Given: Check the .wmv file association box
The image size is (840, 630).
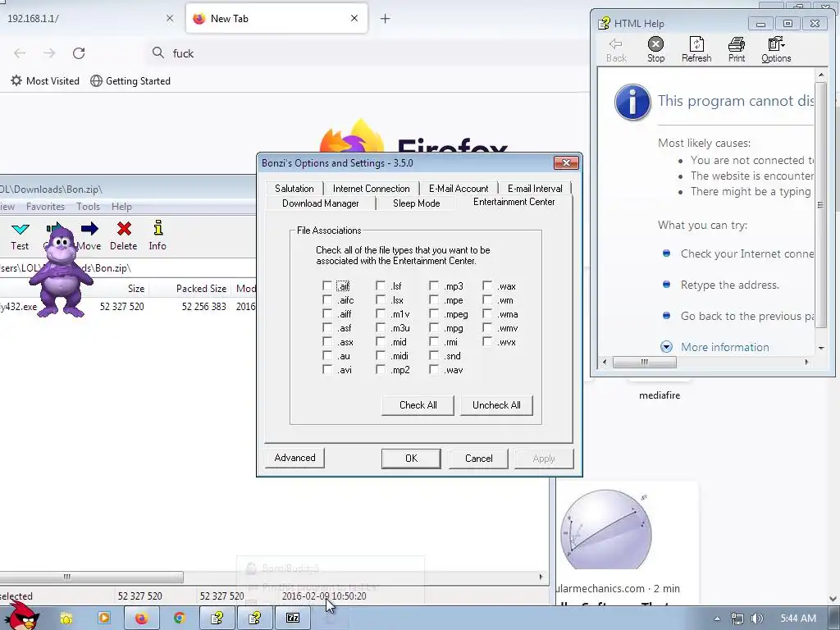Looking at the screenshot, I should [487, 328].
